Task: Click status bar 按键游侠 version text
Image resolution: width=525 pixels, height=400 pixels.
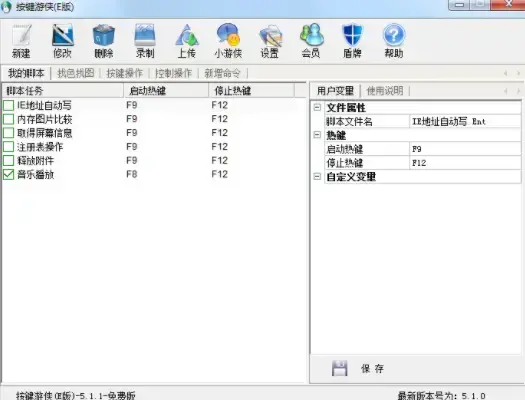Action: coord(76,396)
